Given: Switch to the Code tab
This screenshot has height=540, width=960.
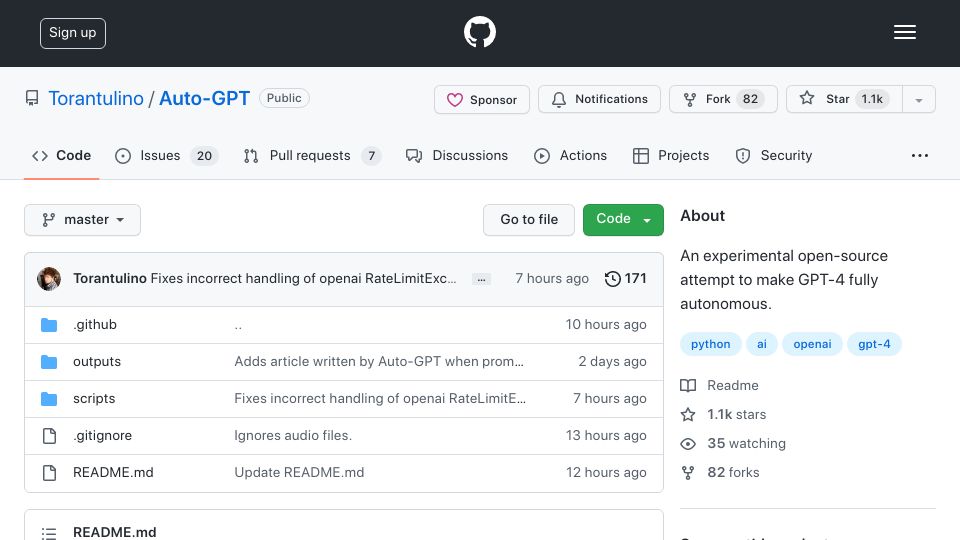Looking at the screenshot, I should coord(61,156).
